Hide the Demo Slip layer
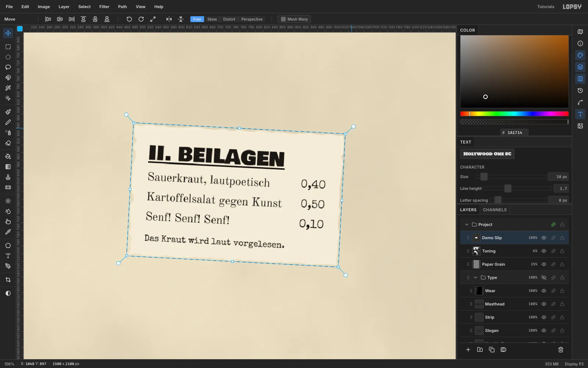Image resolution: width=588 pixels, height=368 pixels. pos(544,238)
